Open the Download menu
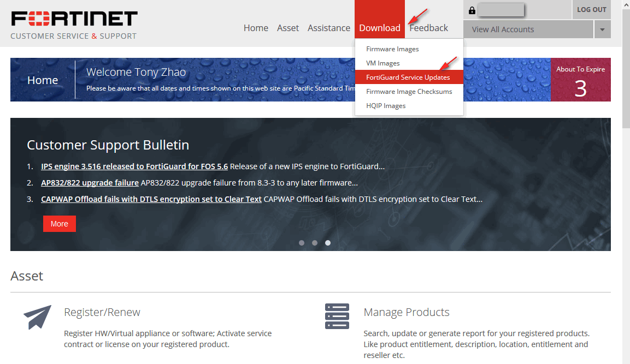Viewport: 630px width, 364px height. click(x=380, y=28)
